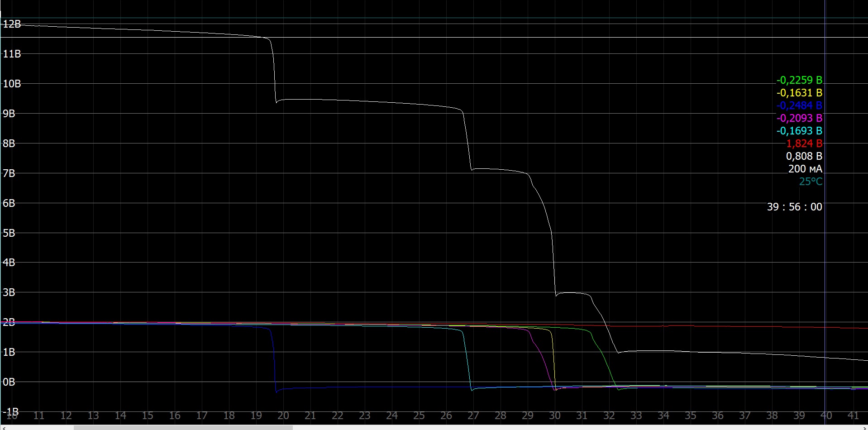Select the magenta -0,2093 B channel reading
The image size is (868, 430).
(799, 118)
